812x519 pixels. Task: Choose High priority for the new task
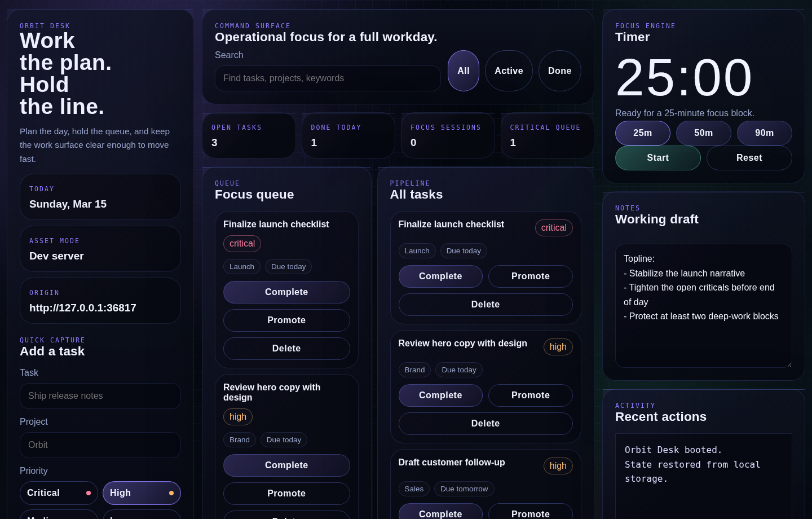click(142, 492)
